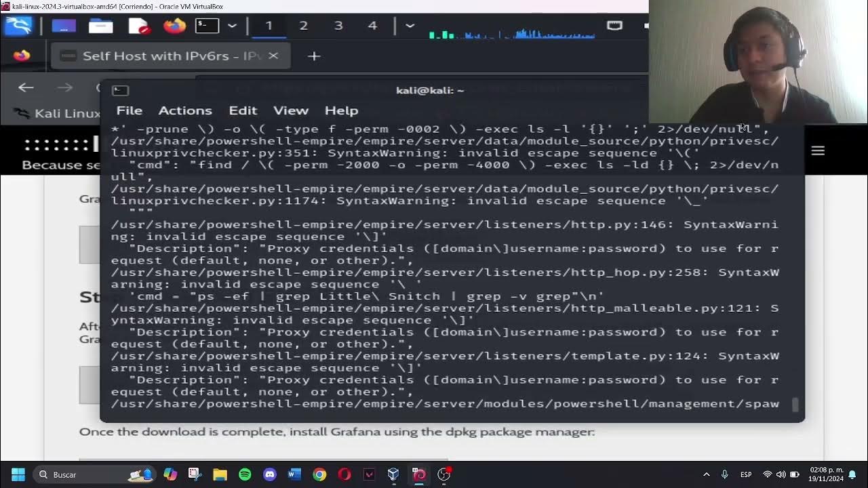
Task: Open the terminal File menu
Action: (x=129, y=110)
